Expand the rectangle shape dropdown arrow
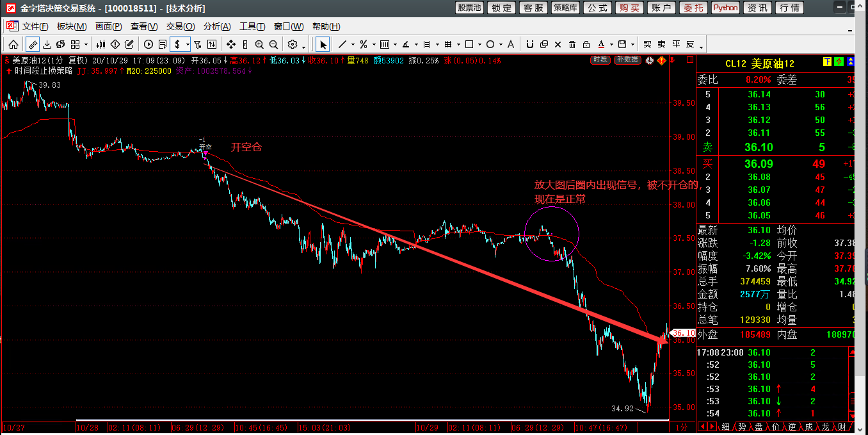Viewport: 868px width, 435px height. click(479, 45)
